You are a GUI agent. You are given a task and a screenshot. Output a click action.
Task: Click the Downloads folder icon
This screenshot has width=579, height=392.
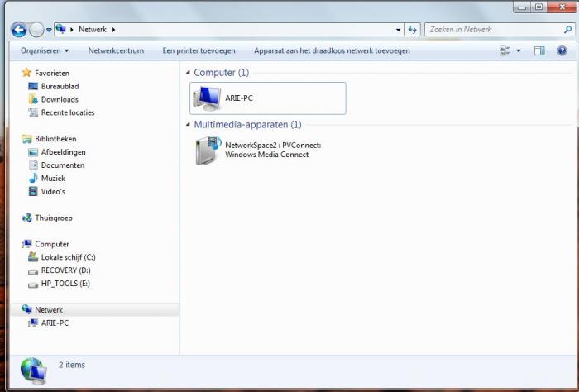click(33, 99)
